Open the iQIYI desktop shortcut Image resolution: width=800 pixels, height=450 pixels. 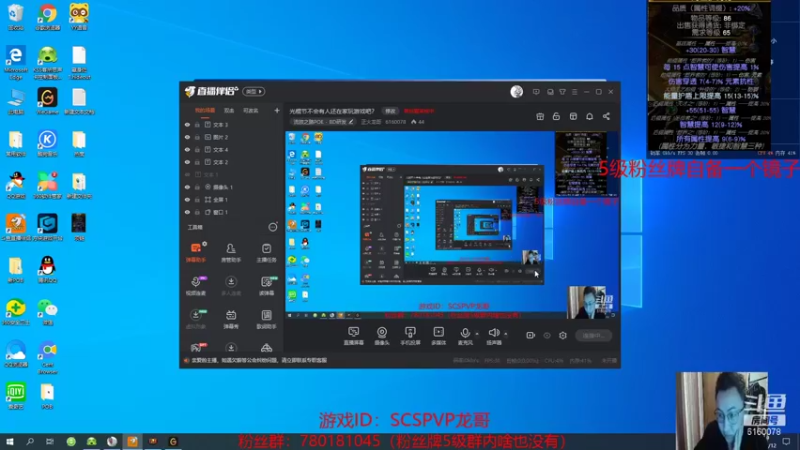click(x=16, y=396)
